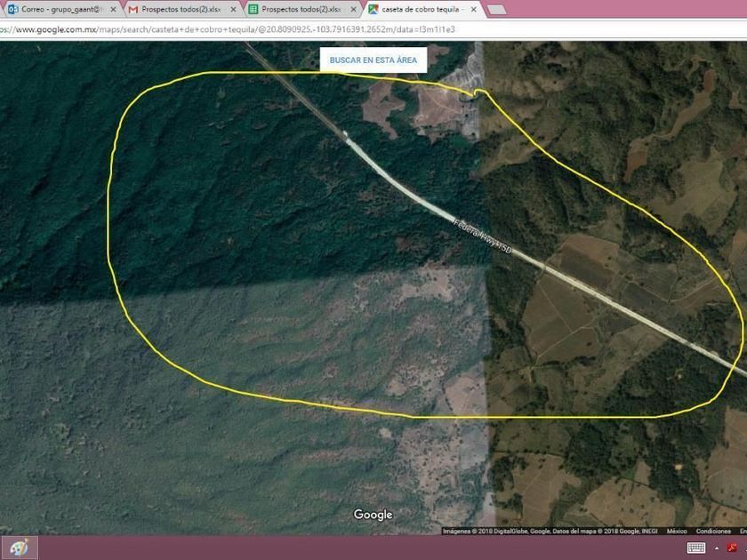The width and height of the screenshot is (747, 560).
Task: Open the México link in map footer
Action: point(677,531)
